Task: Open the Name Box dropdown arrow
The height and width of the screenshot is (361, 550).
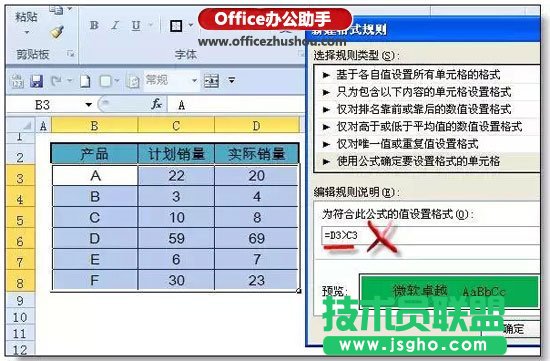Action: [x=89, y=105]
